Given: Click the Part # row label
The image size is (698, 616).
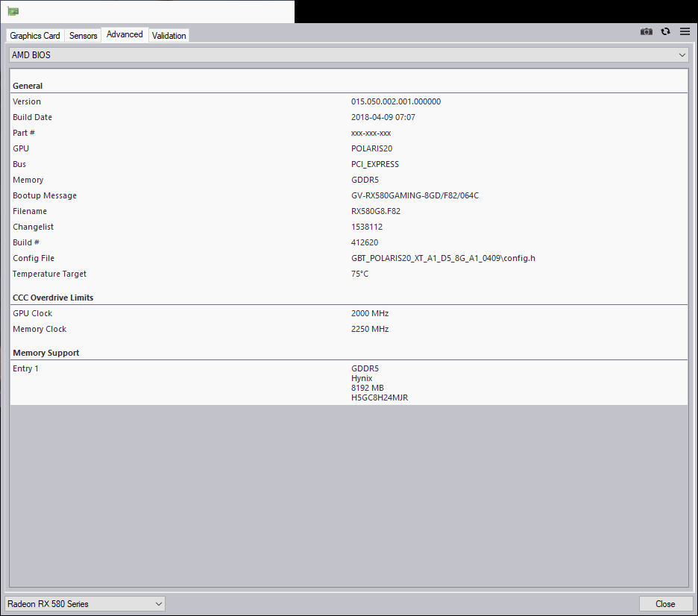Looking at the screenshot, I should (24, 133).
